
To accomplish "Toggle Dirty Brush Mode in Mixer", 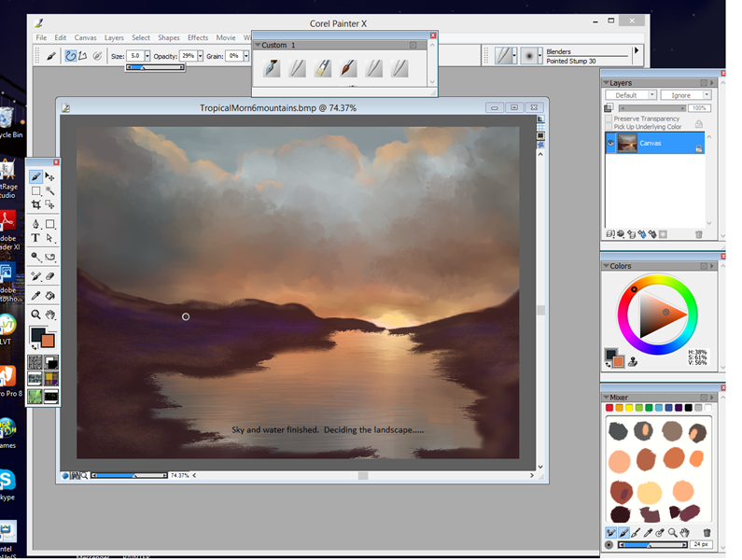I will click(x=611, y=533).
